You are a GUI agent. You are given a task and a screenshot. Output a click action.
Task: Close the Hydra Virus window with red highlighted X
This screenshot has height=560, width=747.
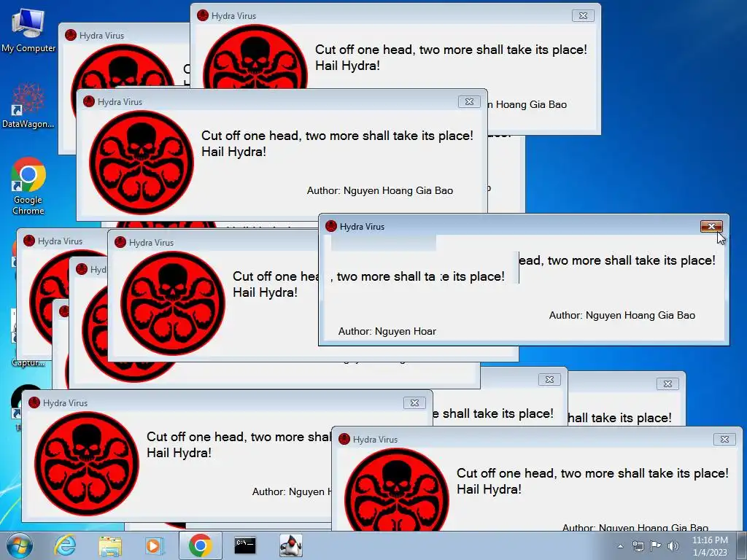tap(711, 226)
